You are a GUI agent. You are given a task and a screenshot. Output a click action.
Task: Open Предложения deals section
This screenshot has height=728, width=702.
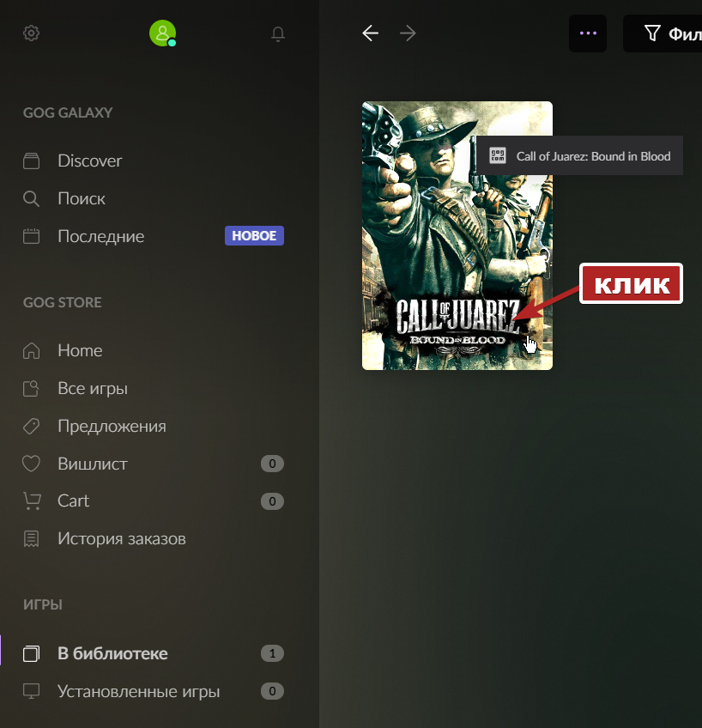[x=112, y=426]
